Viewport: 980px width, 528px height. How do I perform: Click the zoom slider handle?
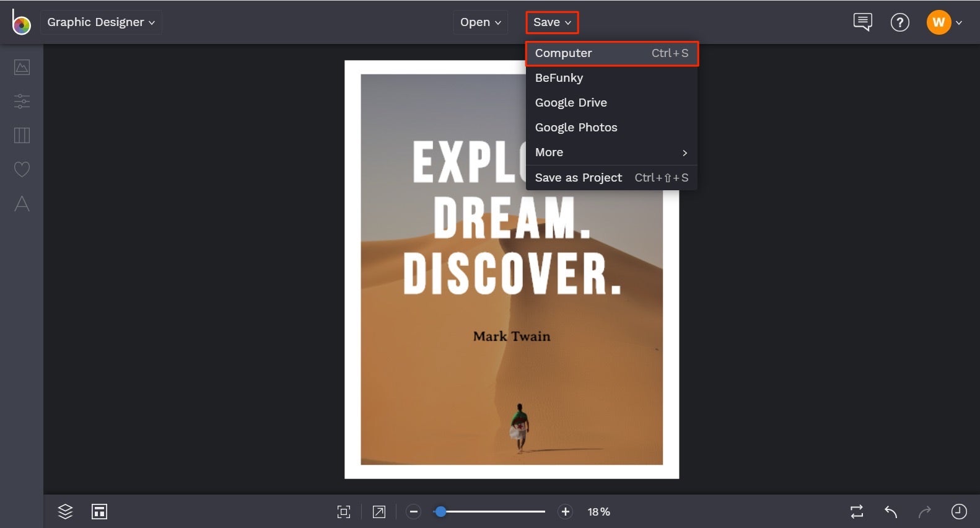pyautogui.click(x=440, y=511)
